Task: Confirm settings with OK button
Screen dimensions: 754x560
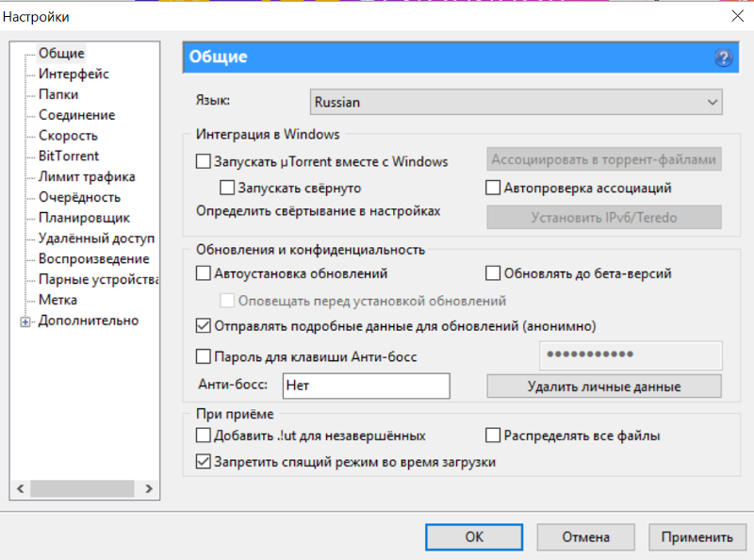Action: click(474, 537)
